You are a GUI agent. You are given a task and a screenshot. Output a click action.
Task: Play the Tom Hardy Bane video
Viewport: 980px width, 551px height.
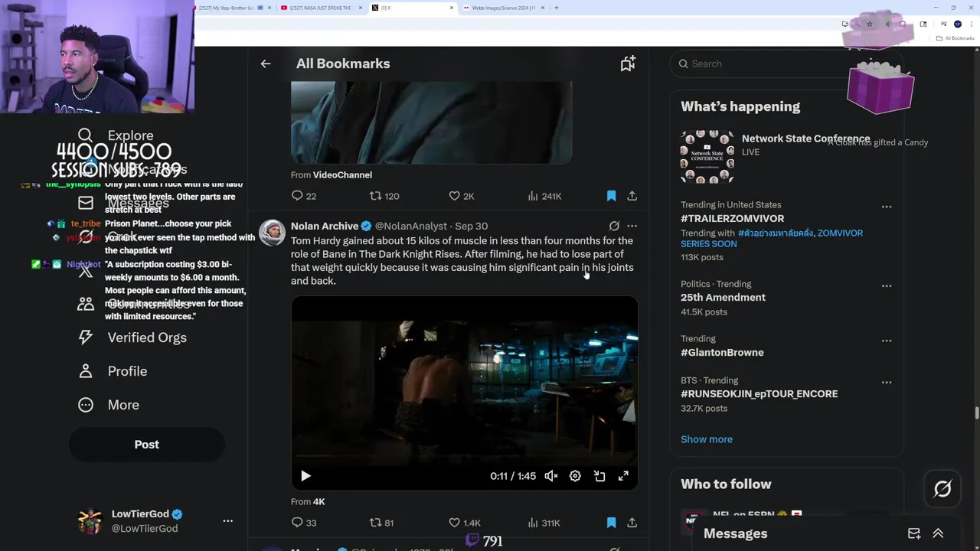point(305,476)
